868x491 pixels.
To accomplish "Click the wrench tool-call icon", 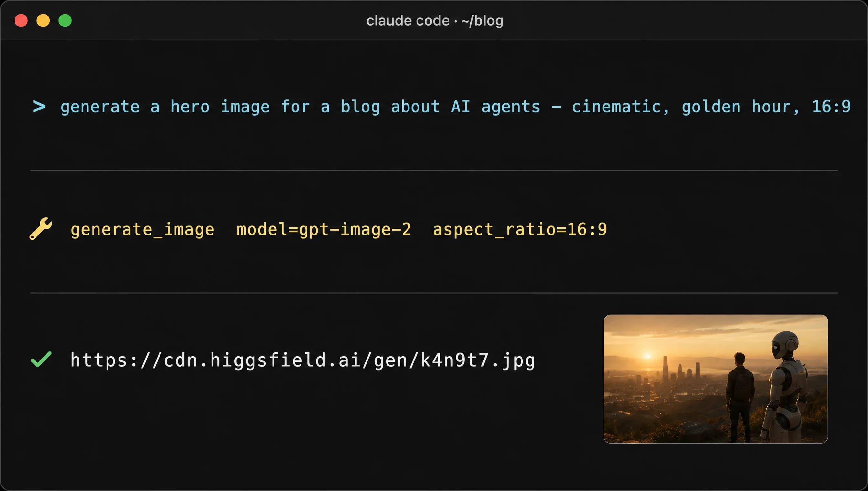I will click(x=41, y=229).
